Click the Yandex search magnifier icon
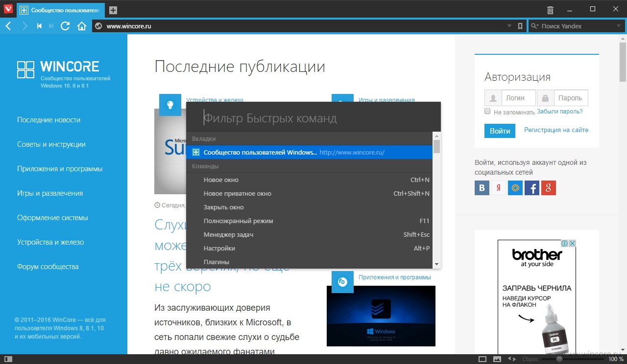627x364 pixels. 534,26
